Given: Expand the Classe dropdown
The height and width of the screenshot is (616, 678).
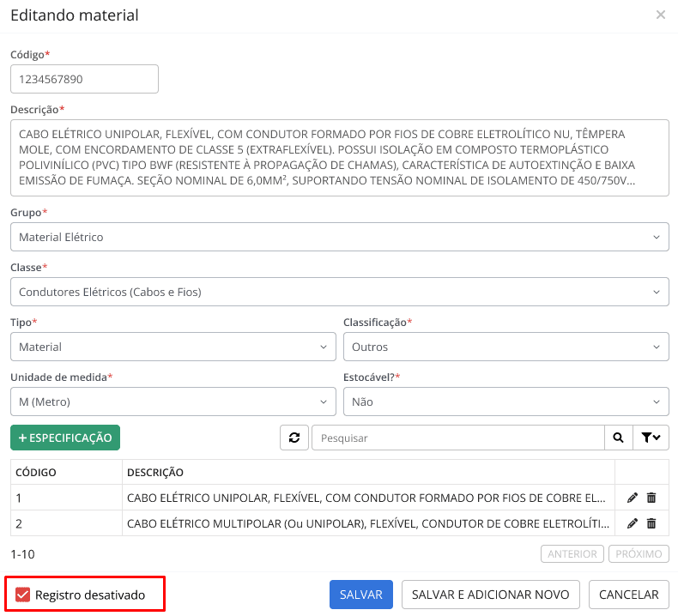Looking at the screenshot, I should pos(339,292).
